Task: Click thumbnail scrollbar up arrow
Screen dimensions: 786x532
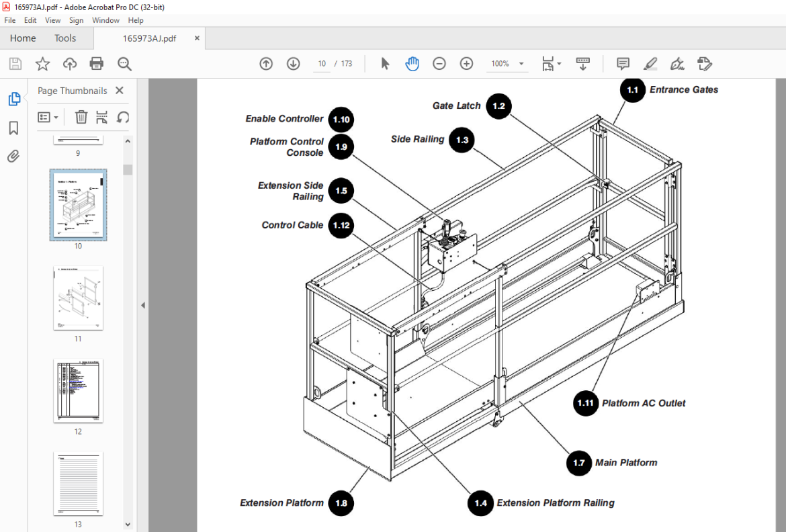Action: click(x=128, y=142)
